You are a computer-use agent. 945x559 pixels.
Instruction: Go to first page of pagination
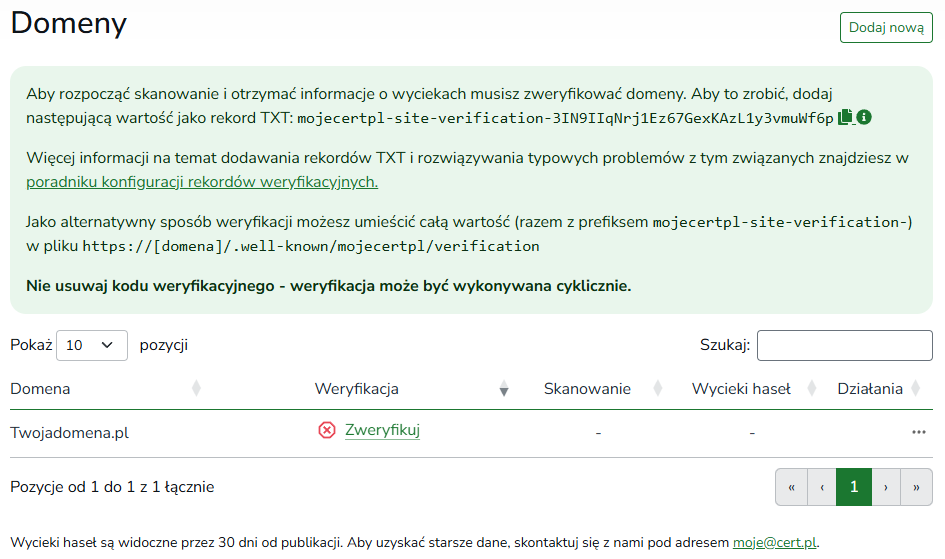[791, 487]
